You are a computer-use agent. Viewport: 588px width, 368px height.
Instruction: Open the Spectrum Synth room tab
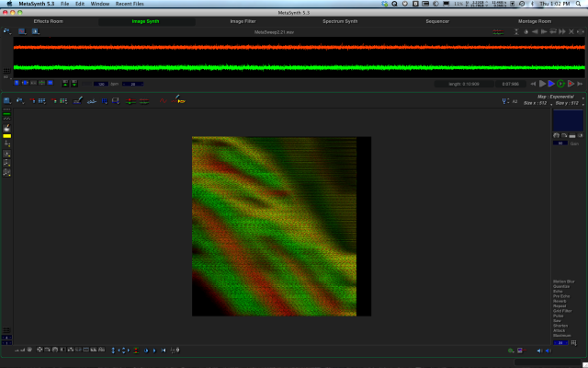(x=339, y=20)
